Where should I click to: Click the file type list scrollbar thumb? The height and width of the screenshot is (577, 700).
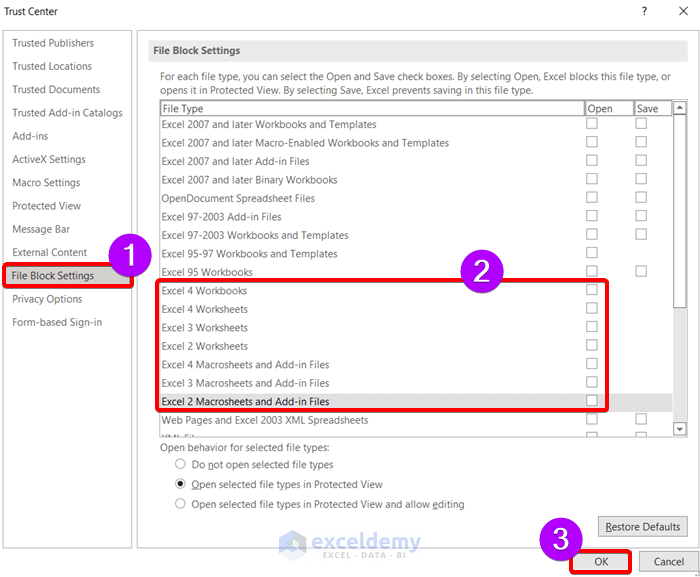pos(679,211)
